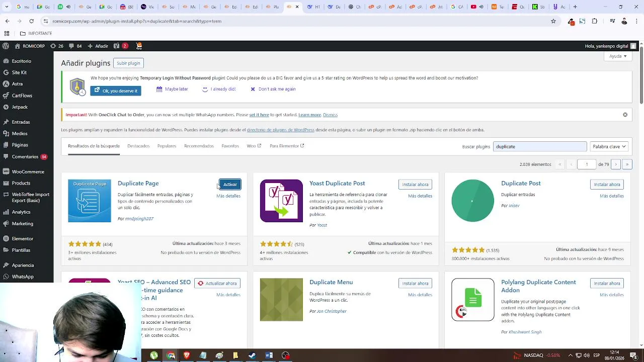The image size is (644, 362).
Task: Open Apariencia in the sidebar
Action: [23, 265]
